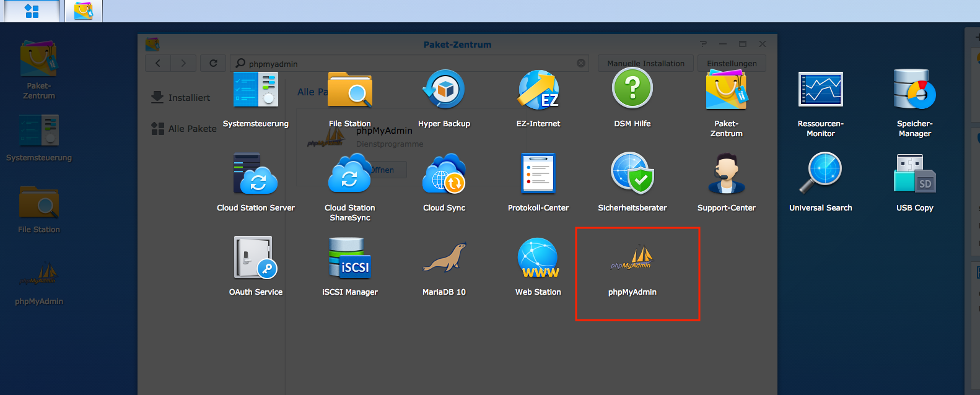Viewport: 980px width, 395px height.
Task: Launch MariaDB 10 app
Action: [444, 258]
